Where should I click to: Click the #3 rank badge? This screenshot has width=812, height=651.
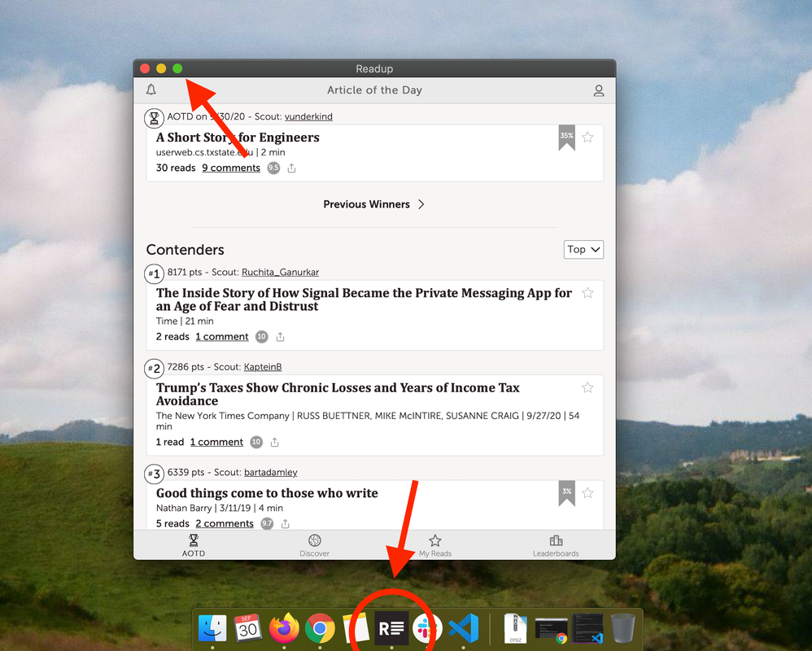(154, 474)
